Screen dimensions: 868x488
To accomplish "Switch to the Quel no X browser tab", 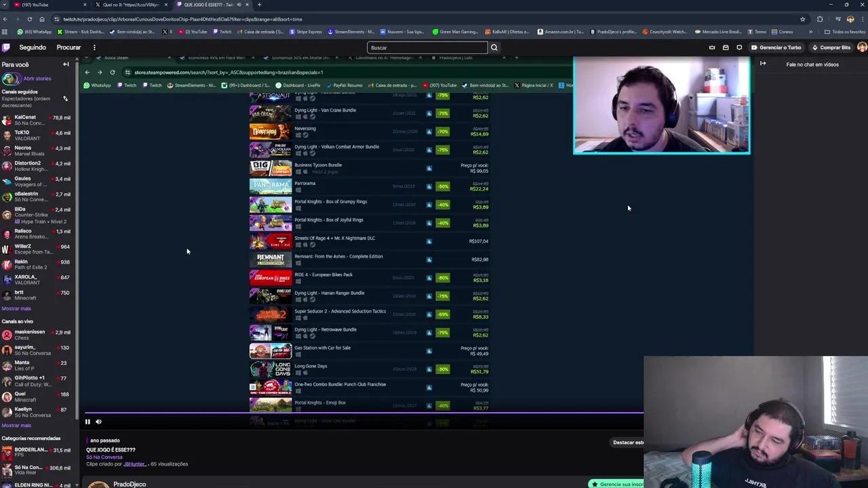I will click(130, 5).
